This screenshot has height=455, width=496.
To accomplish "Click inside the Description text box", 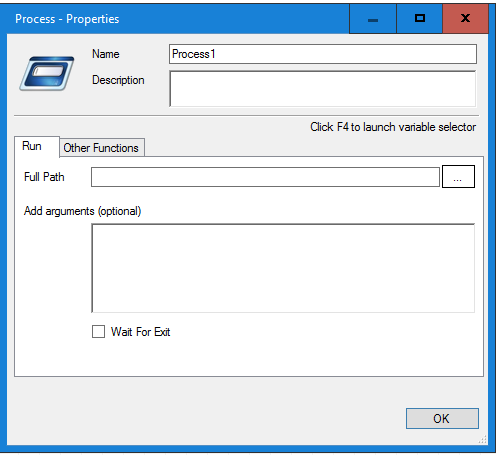I will [x=323, y=89].
